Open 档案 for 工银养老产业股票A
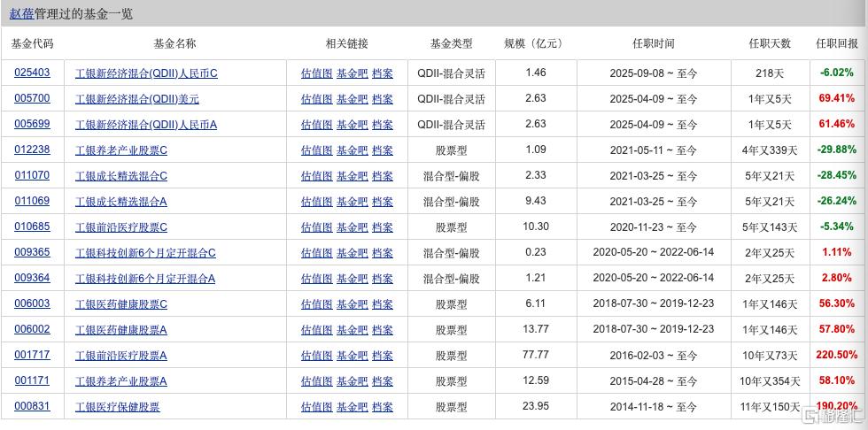The image size is (868, 430). point(383,380)
